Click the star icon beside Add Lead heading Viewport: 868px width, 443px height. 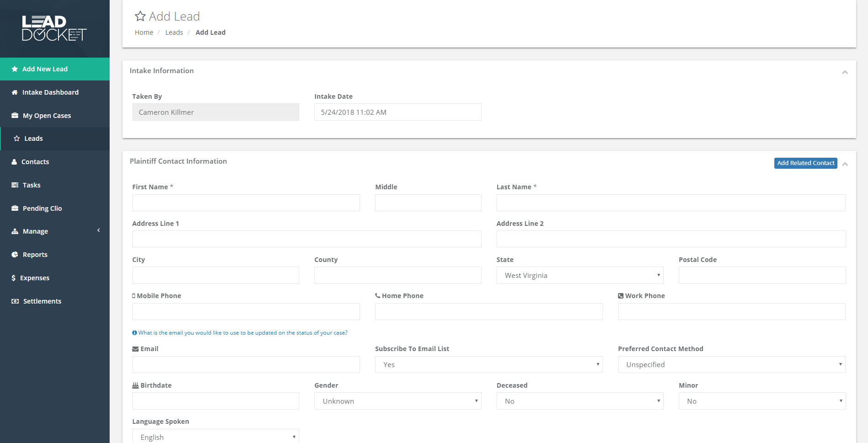click(x=140, y=16)
